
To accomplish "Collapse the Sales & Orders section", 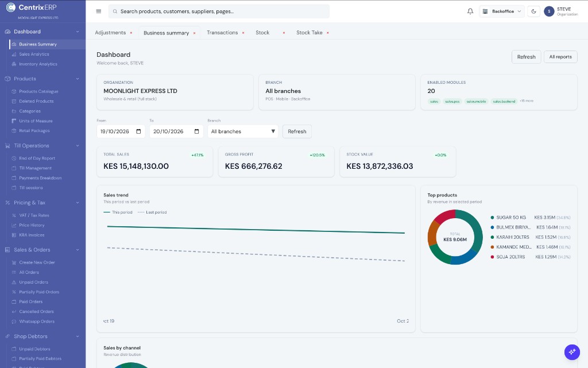I will (78, 250).
